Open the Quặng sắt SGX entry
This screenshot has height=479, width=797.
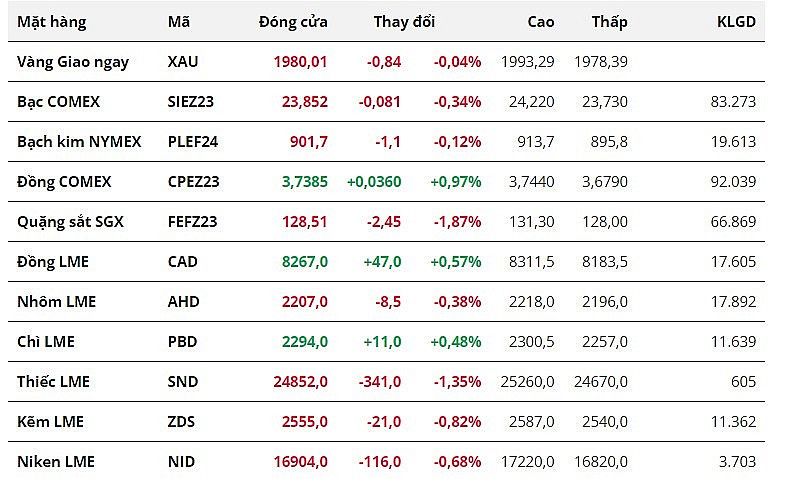pos(70,222)
